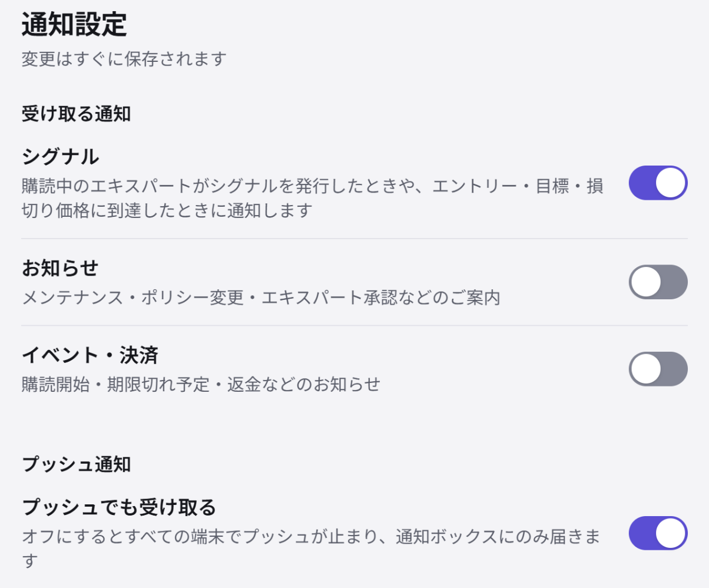Screen dimensions: 709x588
Task: Click the メンテナンス・ポリシー変更 description text
Action: point(261,298)
